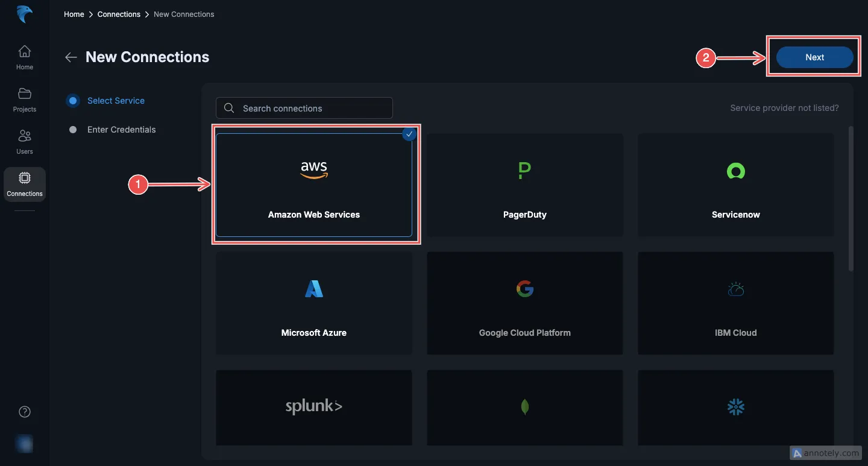Click the service list vertical scrollbar
The height and width of the screenshot is (466, 868).
point(851,199)
